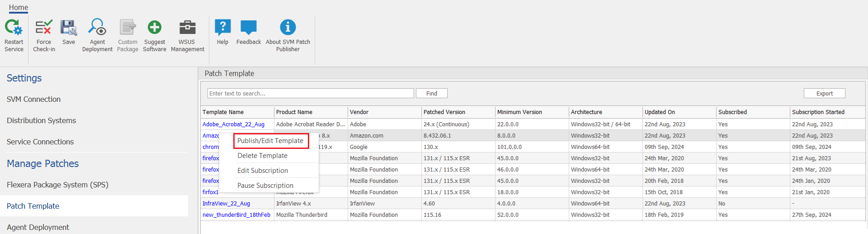The width and height of the screenshot is (868, 234).
Task: Click the Mozilla Thunderbird product cell
Action: pyautogui.click(x=311, y=215)
